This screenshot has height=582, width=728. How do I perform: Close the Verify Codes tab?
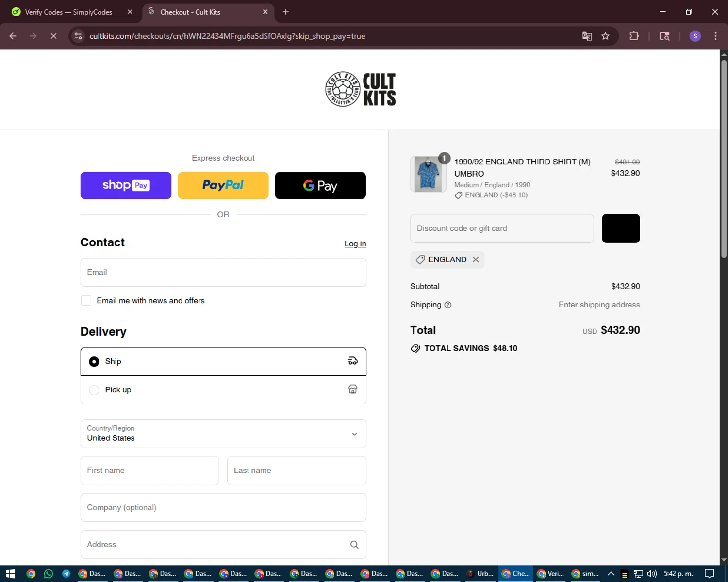pos(130,12)
